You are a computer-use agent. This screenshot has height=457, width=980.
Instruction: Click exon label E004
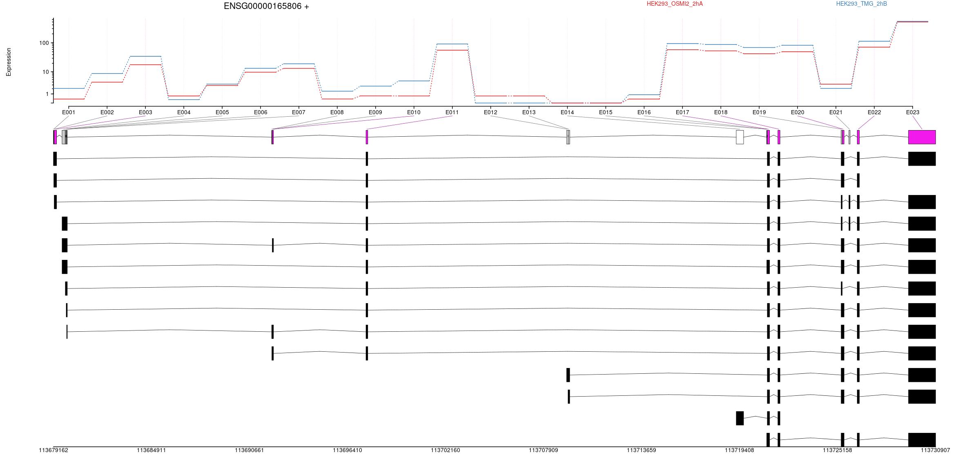pyautogui.click(x=184, y=112)
